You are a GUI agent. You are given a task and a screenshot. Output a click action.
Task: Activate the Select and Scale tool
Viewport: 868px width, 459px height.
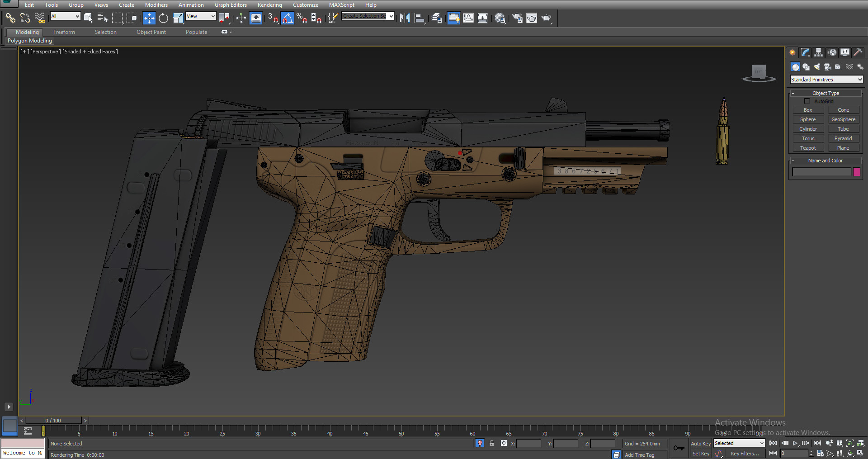pyautogui.click(x=178, y=18)
